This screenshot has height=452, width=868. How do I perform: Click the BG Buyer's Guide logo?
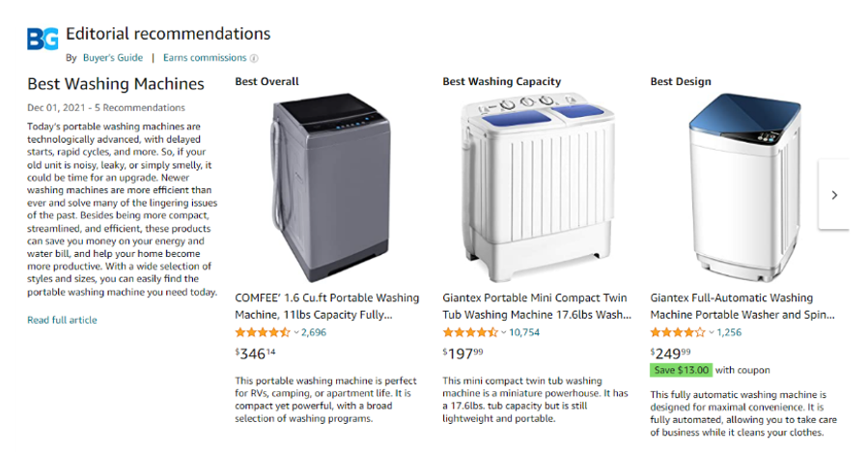coord(42,40)
